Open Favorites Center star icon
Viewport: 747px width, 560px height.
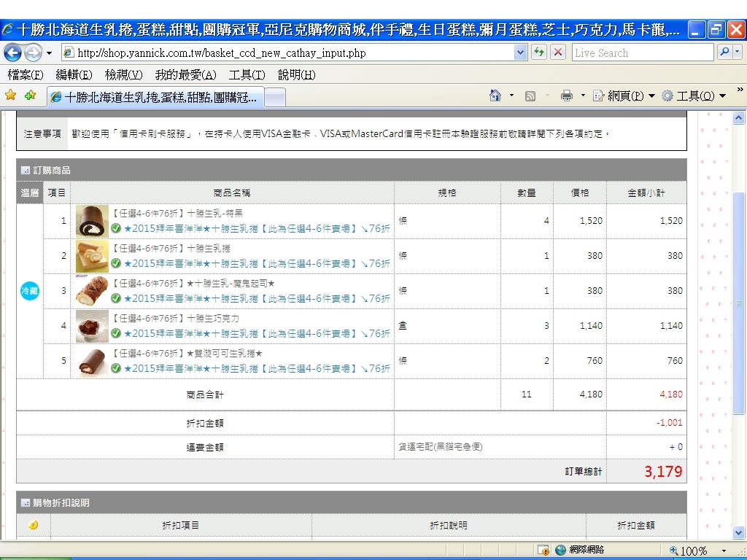(10, 96)
